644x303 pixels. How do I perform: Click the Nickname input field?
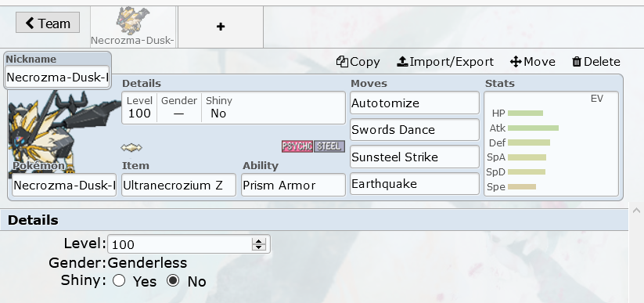[x=57, y=77]
